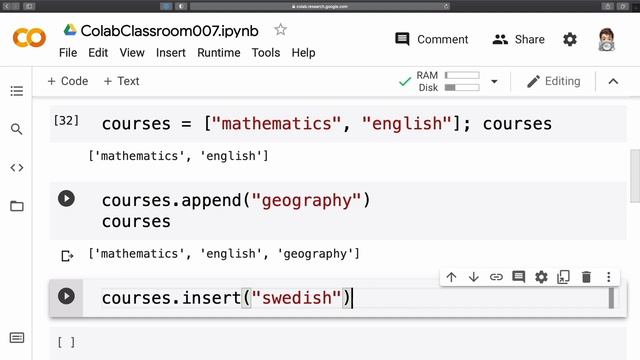Run the courses.insert swedish cell
Image resolution: width=640 pixels, height=360 pixels.
coord(66,296)
